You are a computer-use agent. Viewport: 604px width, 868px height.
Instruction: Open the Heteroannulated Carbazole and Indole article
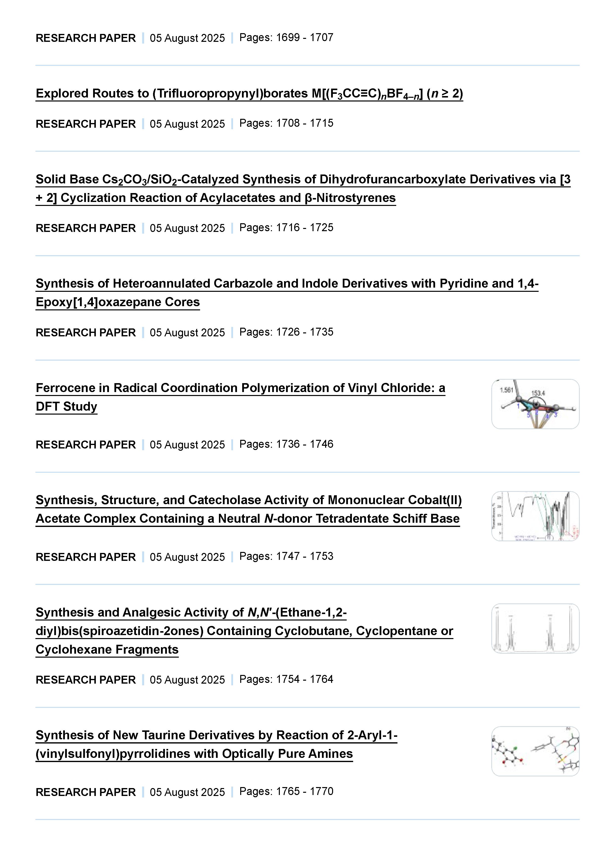point(287,284)
